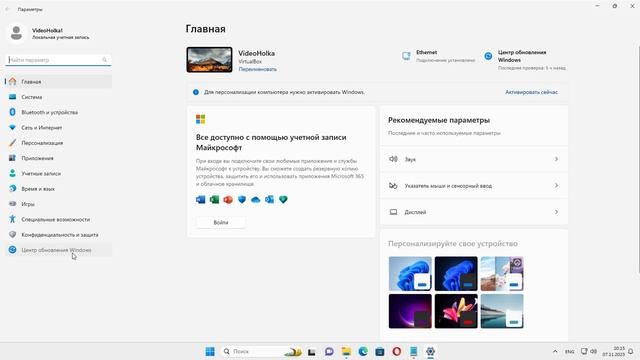This screenshot has height=360, width=640.
Task: Click the Excel icon in account card
Action: pyautogui.click(x=214, y=200)
